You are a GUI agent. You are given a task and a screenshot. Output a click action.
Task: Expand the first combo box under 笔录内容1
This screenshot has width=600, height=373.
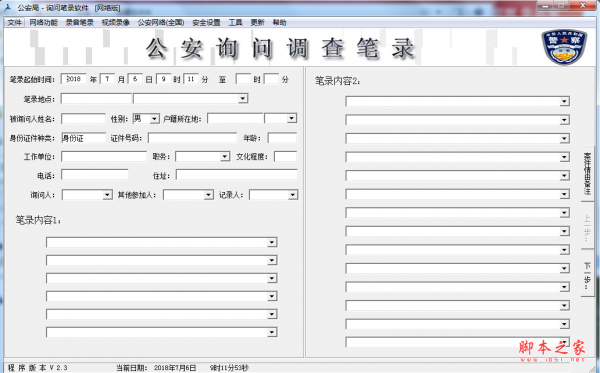coord(272,242)
